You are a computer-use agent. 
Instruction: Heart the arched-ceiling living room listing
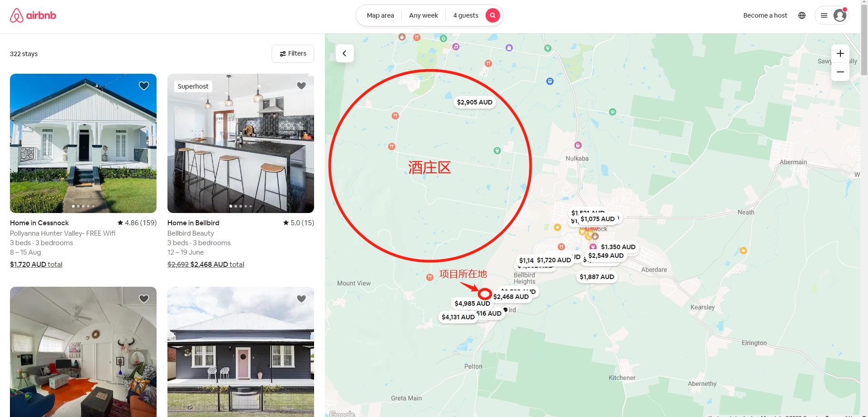click(144, 299)
